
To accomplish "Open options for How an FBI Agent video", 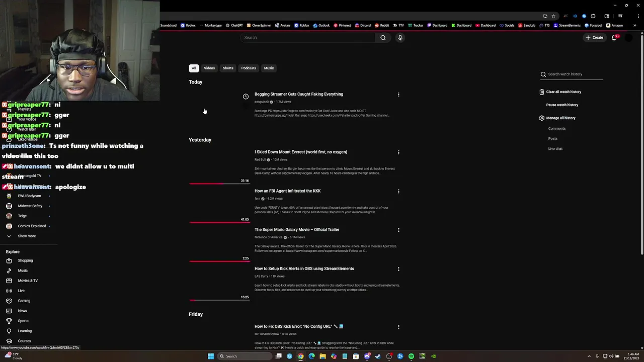I will (398, 191).
